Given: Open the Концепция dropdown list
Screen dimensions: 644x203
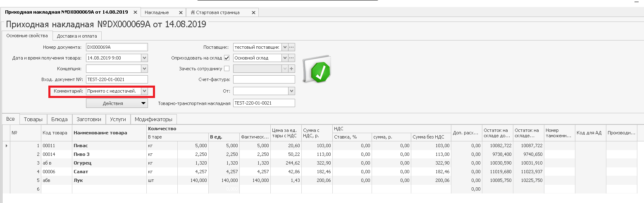Looking at the screenshot, I should [x=144, y=69].
